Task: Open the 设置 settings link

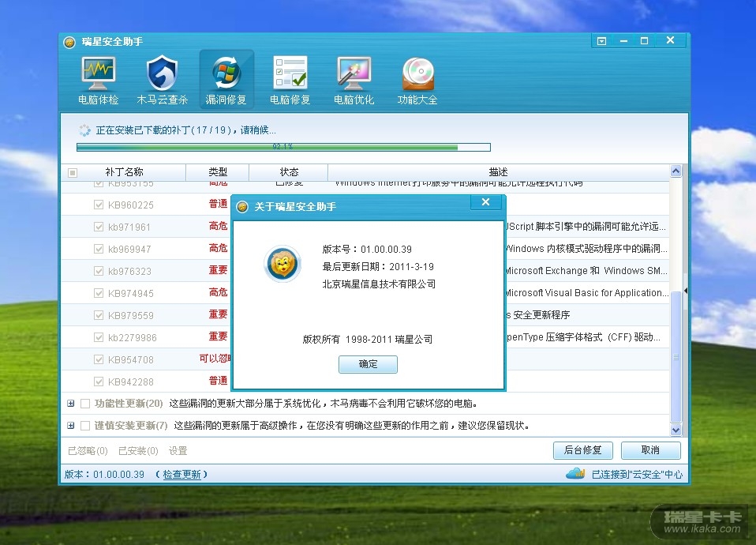Action: point(178,451)
